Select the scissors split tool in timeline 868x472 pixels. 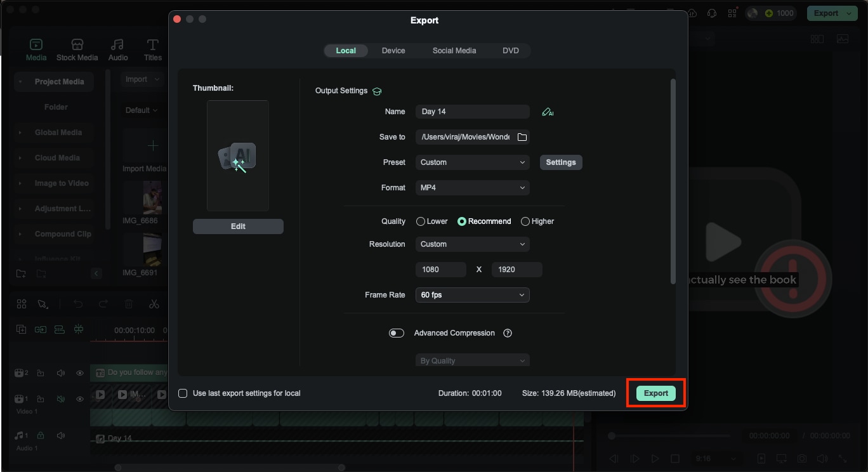click(154, 305)
